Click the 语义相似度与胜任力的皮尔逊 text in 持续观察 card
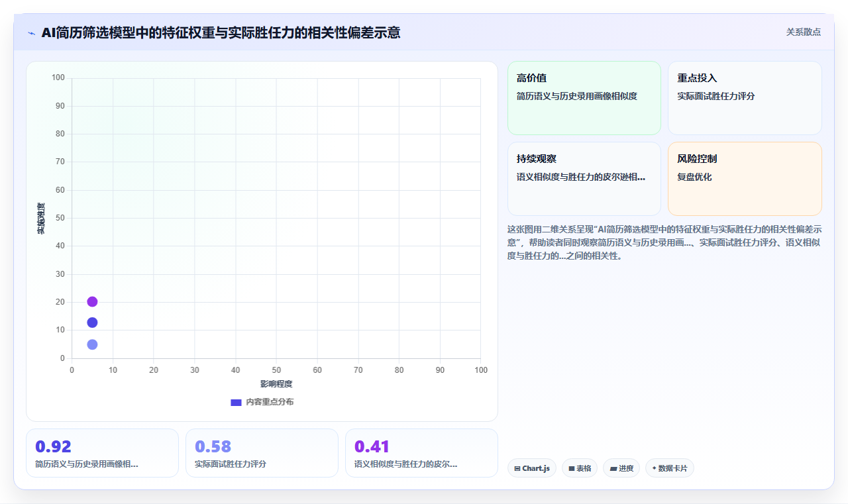The image size is (848, 504). (x=581, y=177)
